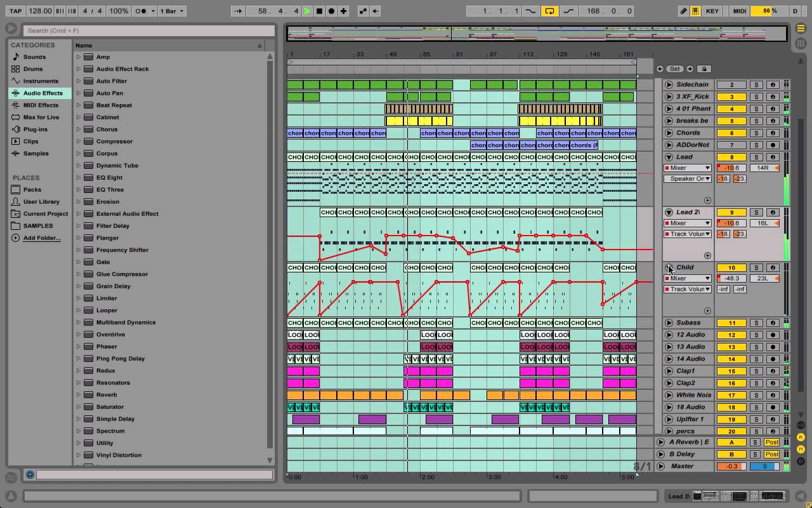Viewport: 812px width, 508px height.
Task: Expand the Reverb folder in the browser
Action: [x=79, y=395]
